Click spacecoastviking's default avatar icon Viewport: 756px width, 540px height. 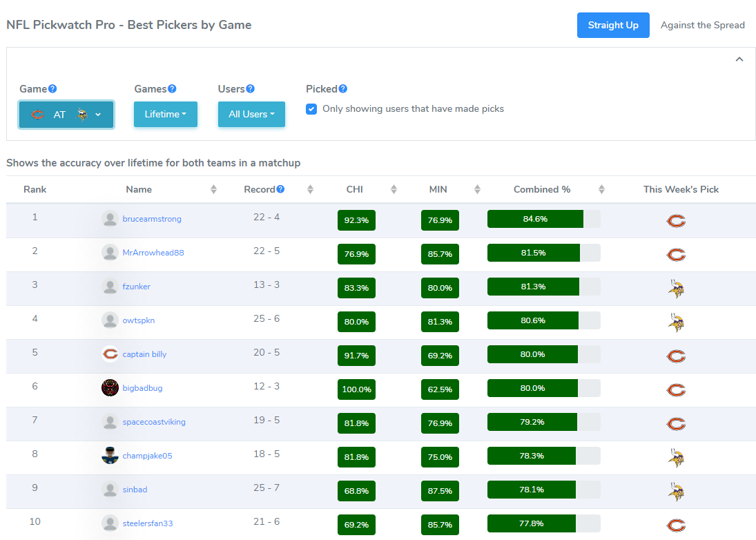click(x=110, y=421)
